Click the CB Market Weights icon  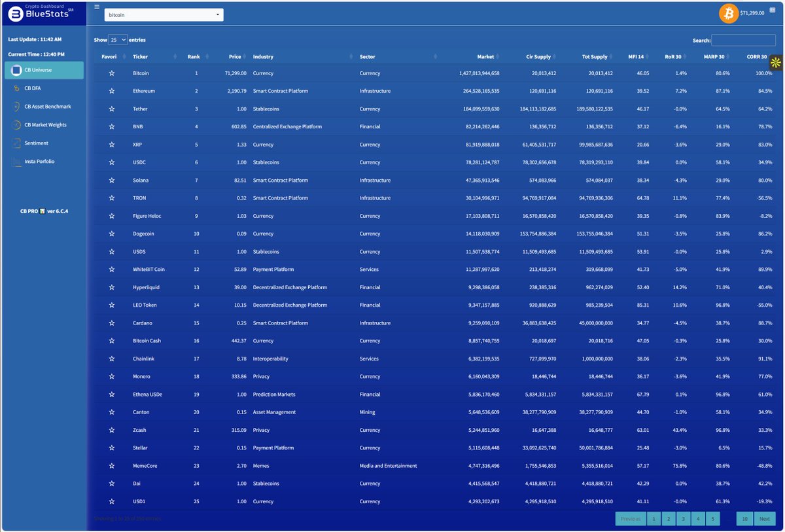tap(16, 124)
